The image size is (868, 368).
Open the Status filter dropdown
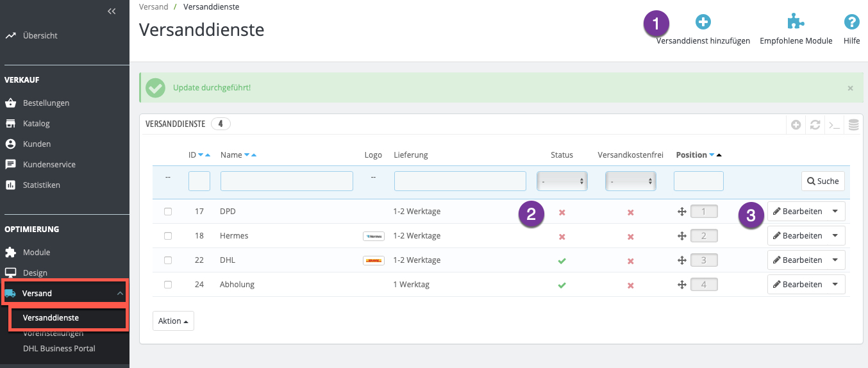(x=562, y=181)
